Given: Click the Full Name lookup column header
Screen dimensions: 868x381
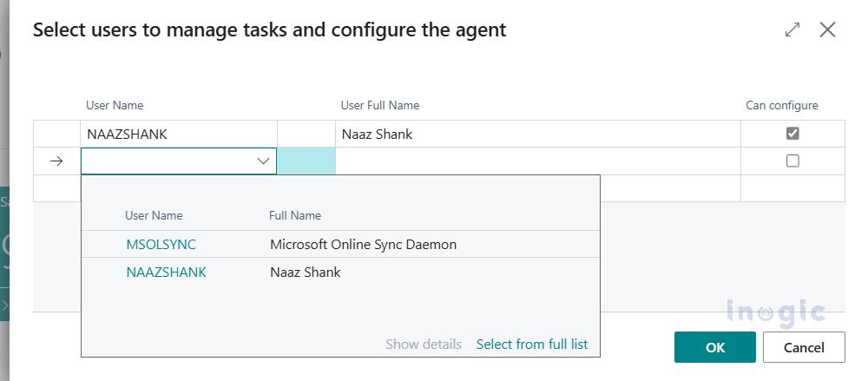Looking at the screenshot, I should coord(294,215).
